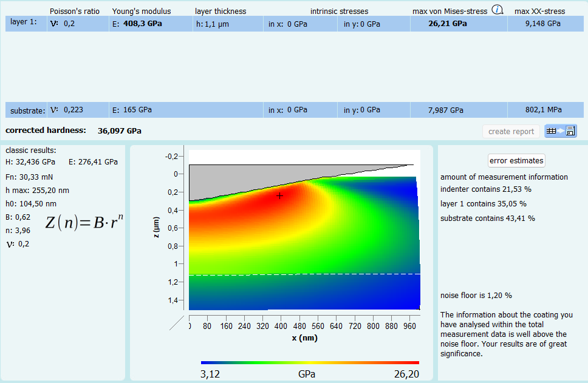Click the Z(n)=B·r^n formula
Viewport: 588px width, 383px height.
(x=84, y=222)
